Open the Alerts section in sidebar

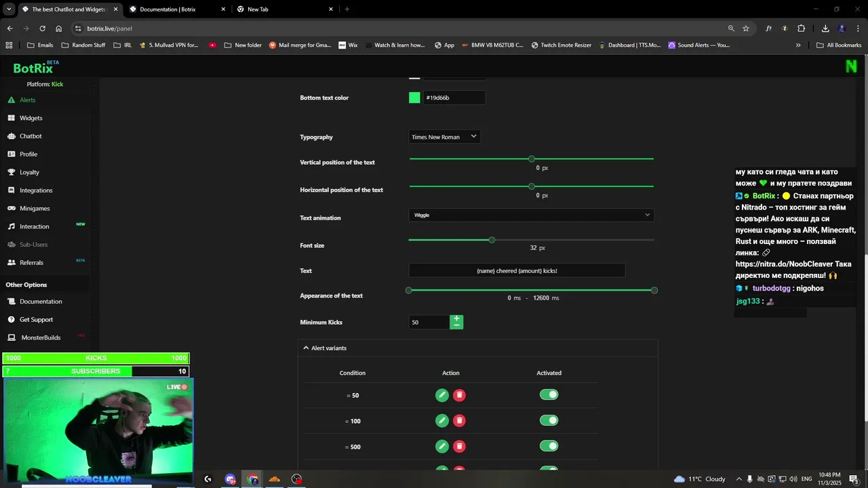(x=27, y=100)
